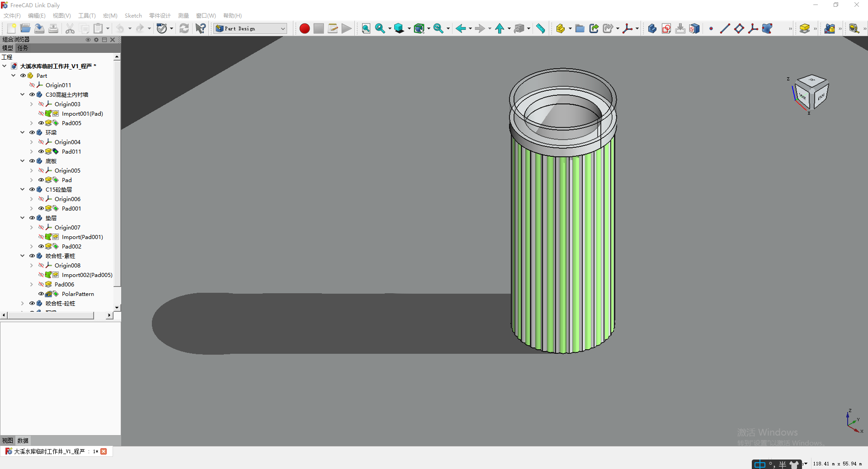868x469 pixels.
Task: Show hidden Pad006 feature
Action: click(41, 284)
